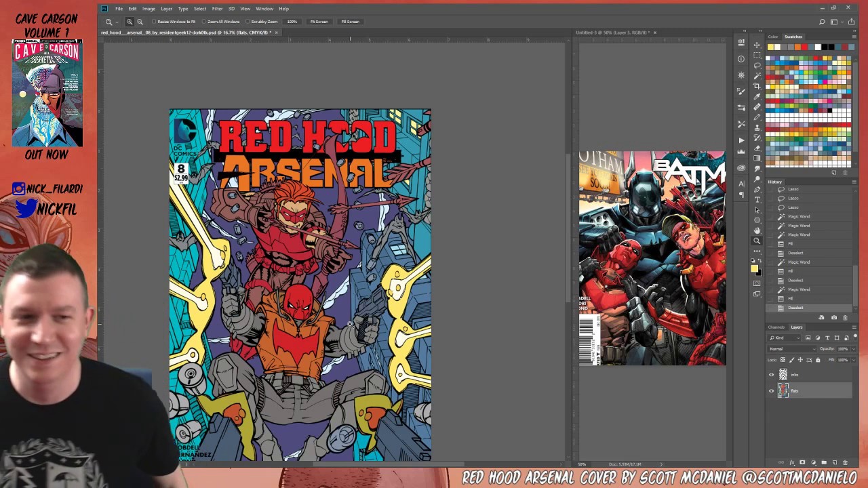
Task: Open the Layers panel menu
Action: pyautogui.click(x=854, y=327)
